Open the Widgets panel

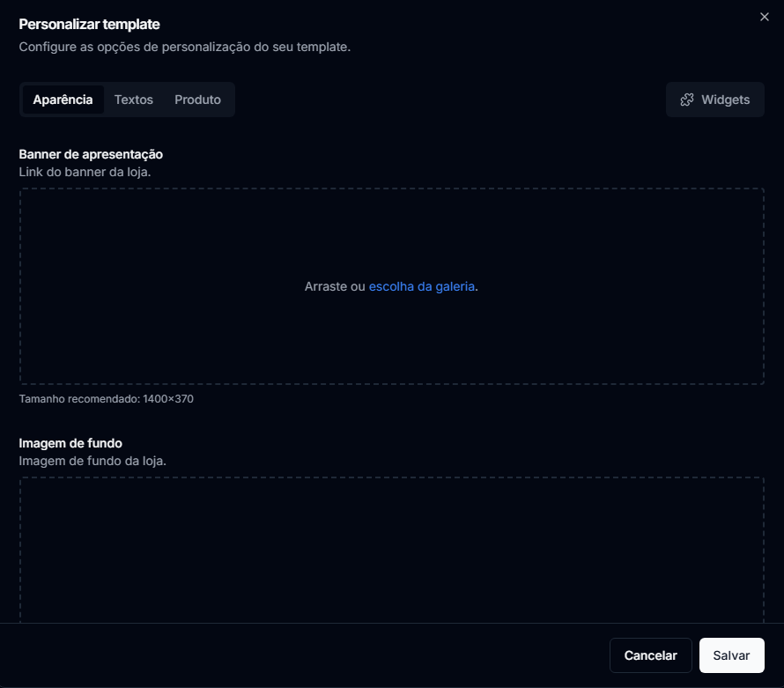[x=714, y=100]
